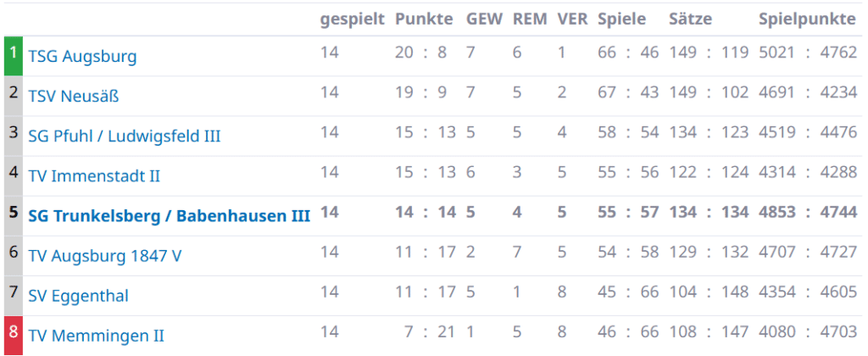
Task: Open the TSG Augsburg team link
Action: coord(82,57)
